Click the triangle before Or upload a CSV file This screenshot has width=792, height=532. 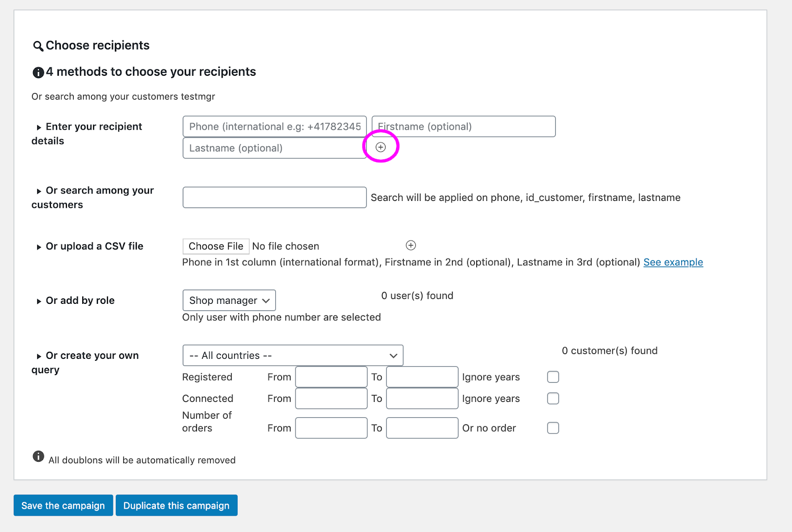tap(39, 247)
